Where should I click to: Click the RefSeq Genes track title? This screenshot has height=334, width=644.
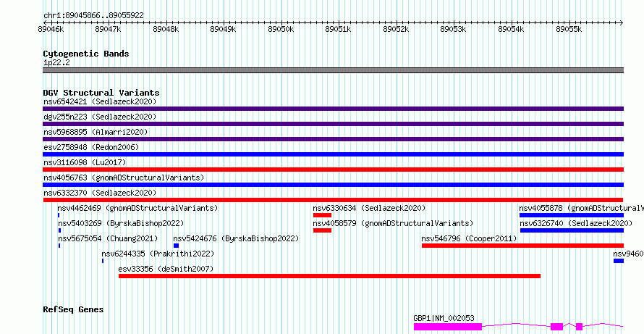(x=73, y=309)
